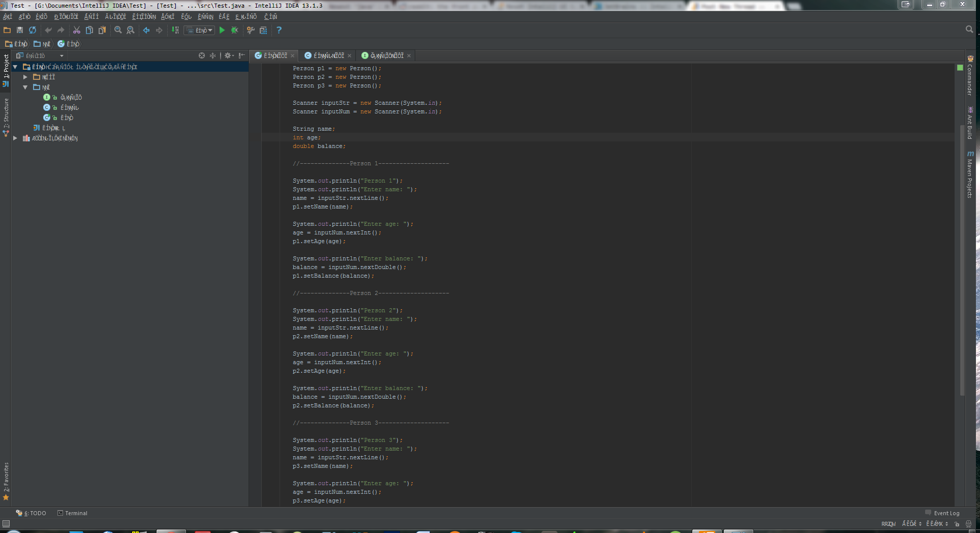The height and width of the screenshot is (533, 980).
Task: Click the Replace magnifier-with-A icon
Action: (x=131, y=31)
